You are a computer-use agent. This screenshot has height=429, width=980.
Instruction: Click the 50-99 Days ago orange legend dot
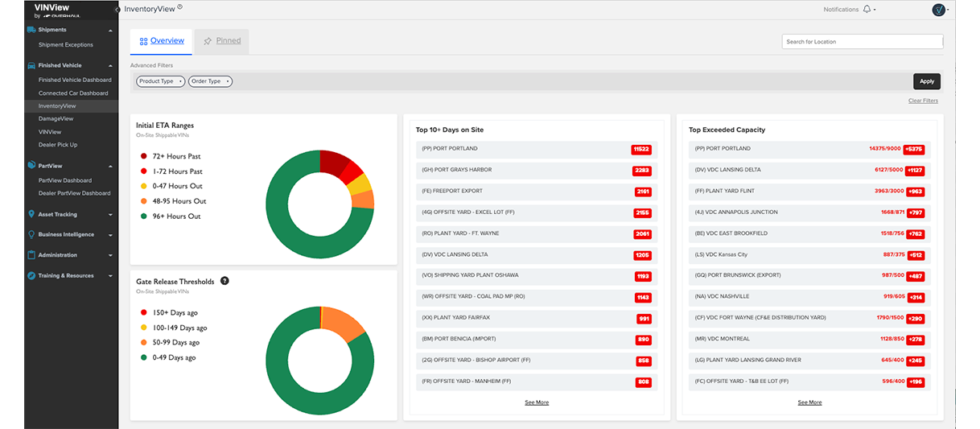coord(143,342)
